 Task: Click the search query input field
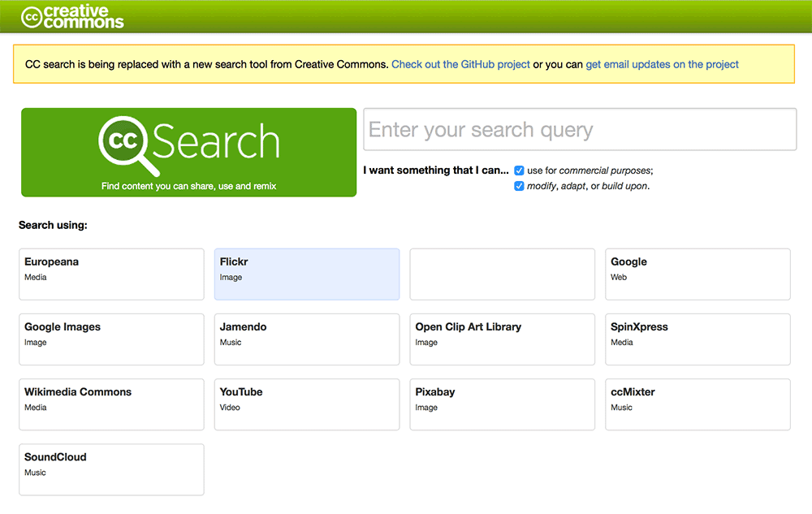point(580,129)
